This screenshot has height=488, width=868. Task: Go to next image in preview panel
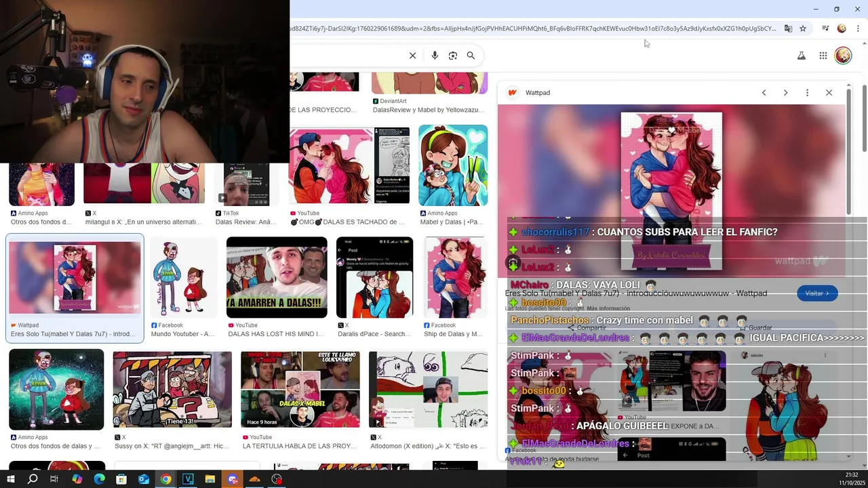click(785, 92)
